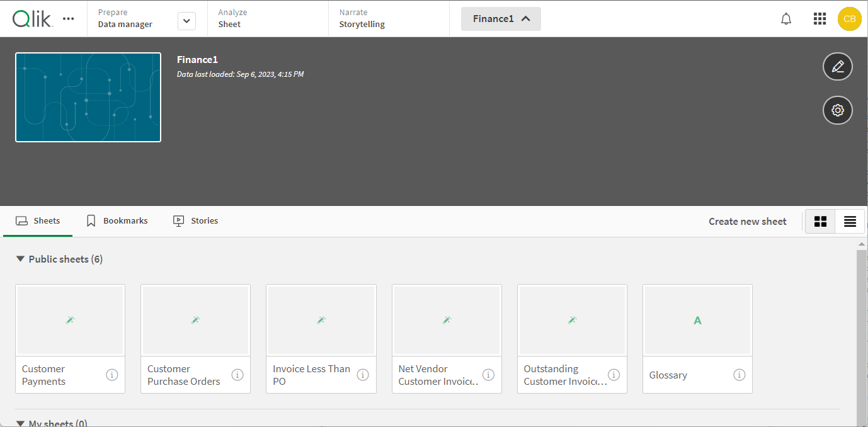Collapse the Public sheets section
This screenshot has width=868, height=427.
click(x=20, y=259)
